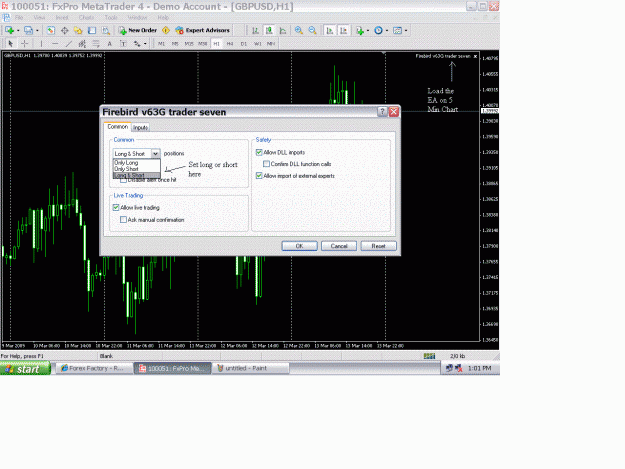Choose Only Long in positions list
This screenshot has width=625, height=469.
tap(137, 163)
